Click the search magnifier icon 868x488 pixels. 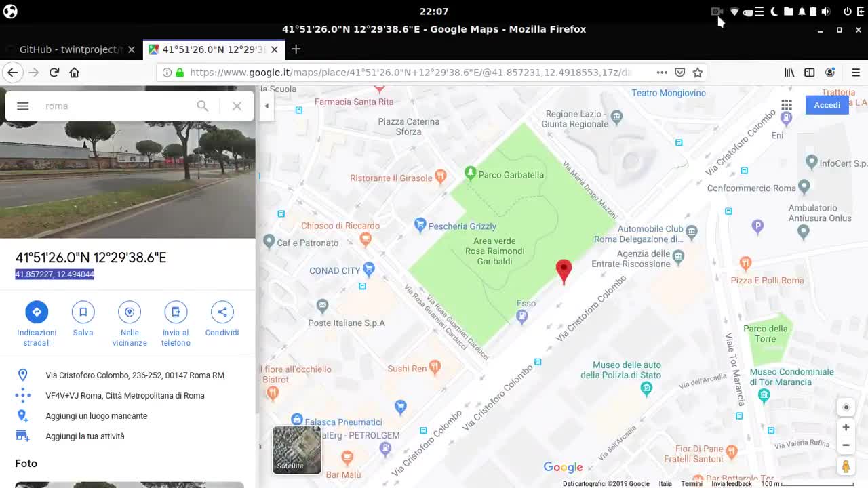click(202, 106)
